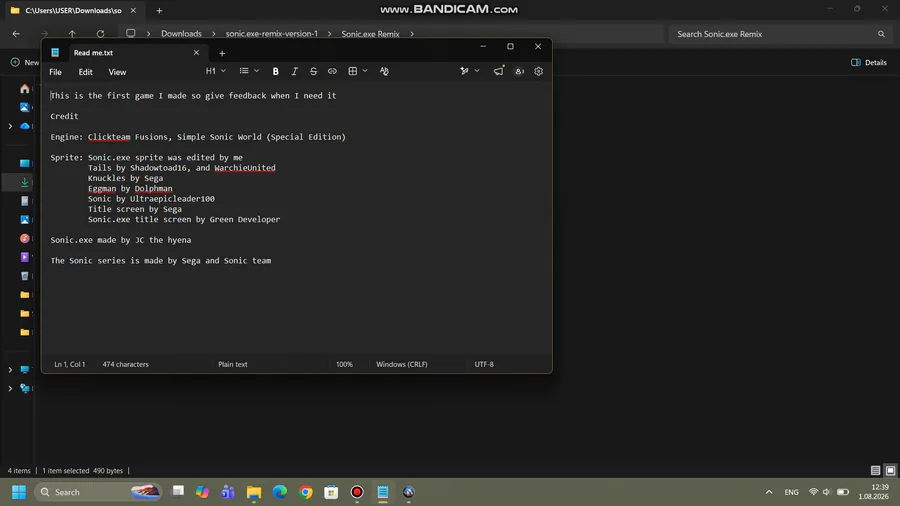This screenshot has height=506, width=900.
Task: Open the volume speaker tray icon
Action: [x=827, y=492]
